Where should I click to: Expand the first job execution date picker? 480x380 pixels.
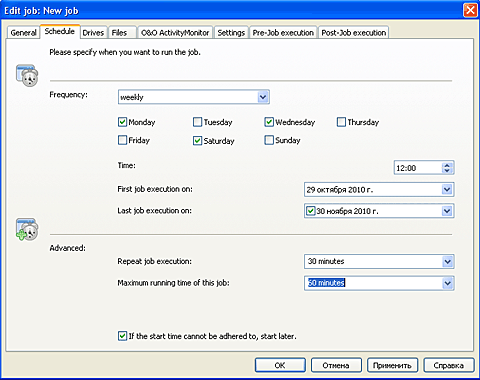pos(447,190)
